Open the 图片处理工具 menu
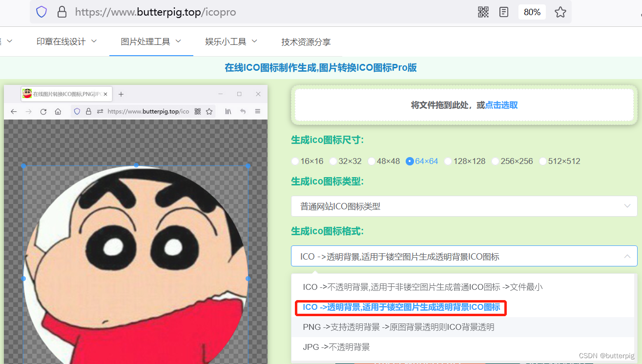This screenshot has width=642, height=364. (x=151, y=42)
